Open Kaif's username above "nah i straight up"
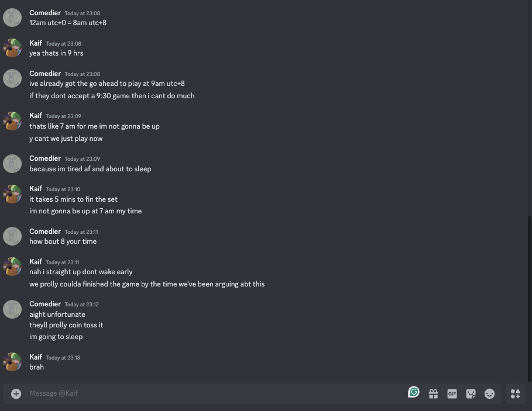This screenshot has width=532, height=411. point(36,261)
